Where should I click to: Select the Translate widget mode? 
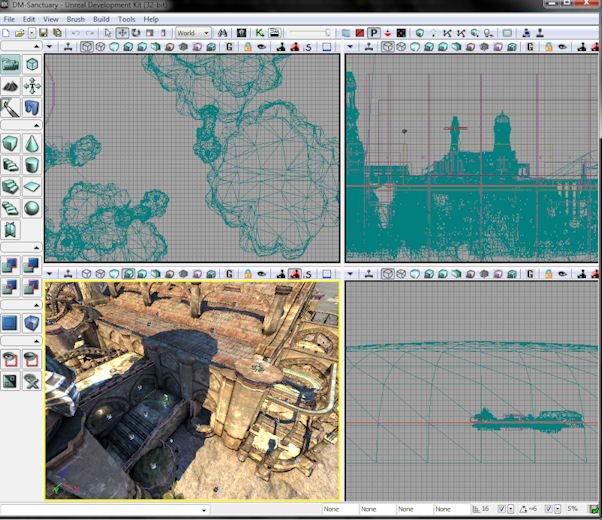[122, 33]
